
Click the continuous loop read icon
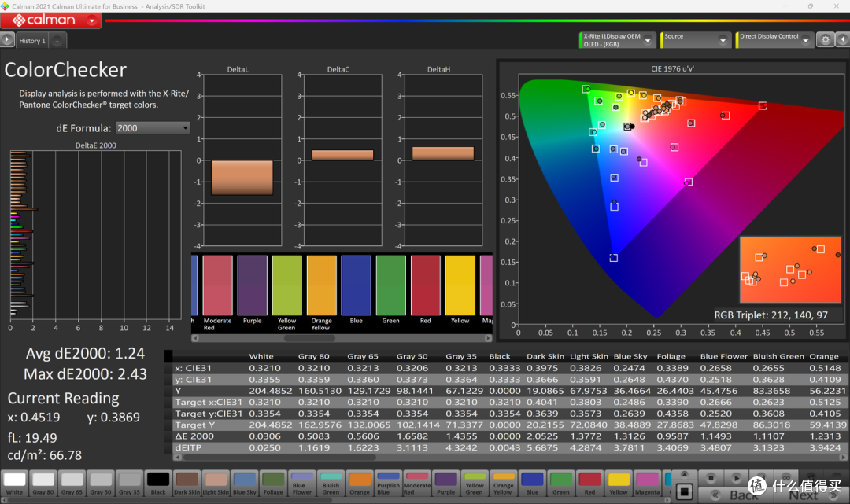click(x=786, y=478)
